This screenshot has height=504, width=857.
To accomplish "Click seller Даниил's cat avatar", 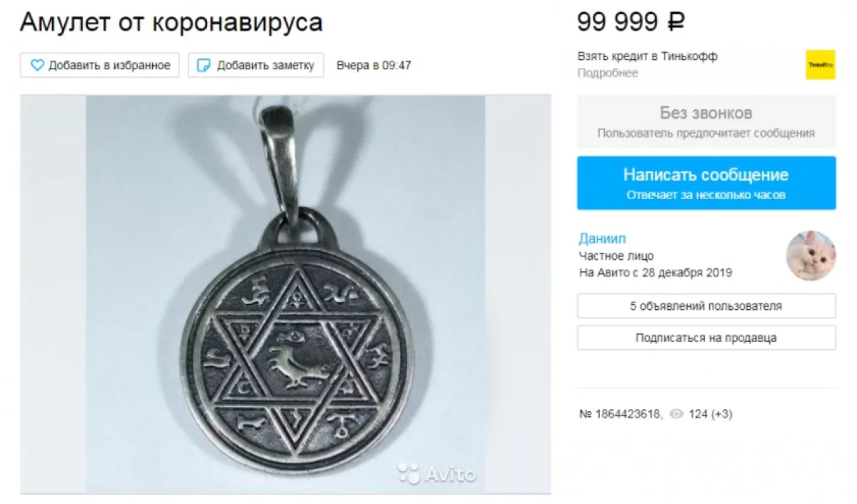I will click(811, 256).
